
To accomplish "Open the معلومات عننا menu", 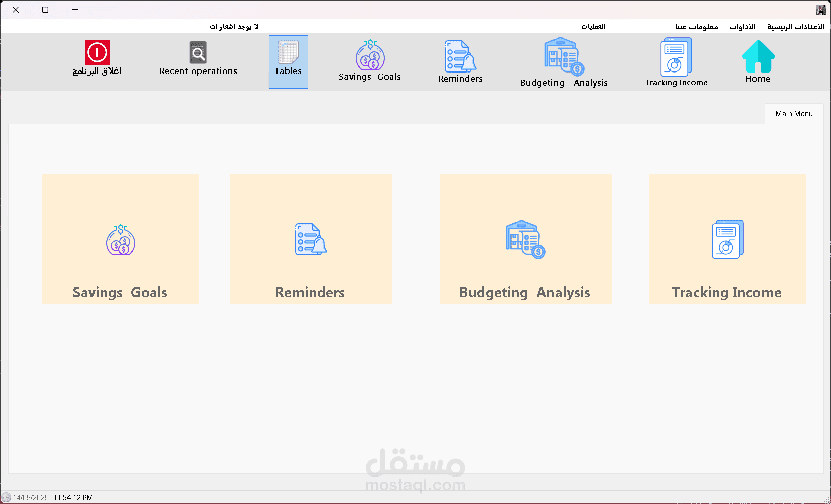I will click(x=697, y=26).
